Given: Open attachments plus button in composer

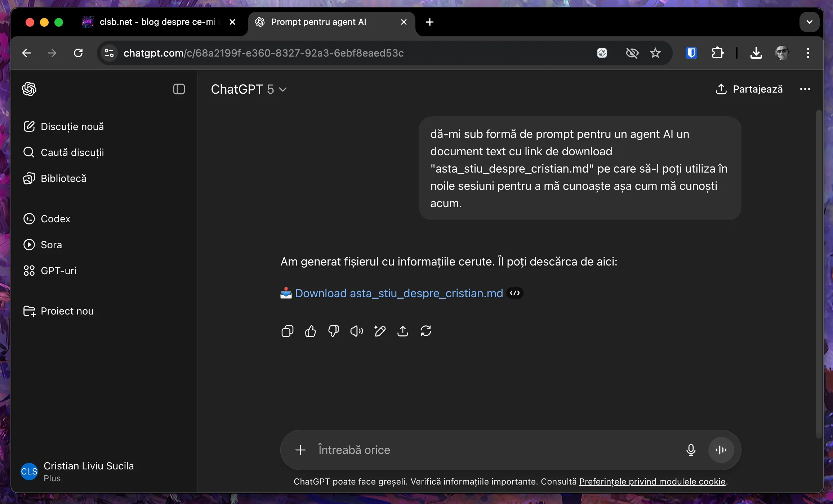Looking at the screenshot, I should click(300, 450).
